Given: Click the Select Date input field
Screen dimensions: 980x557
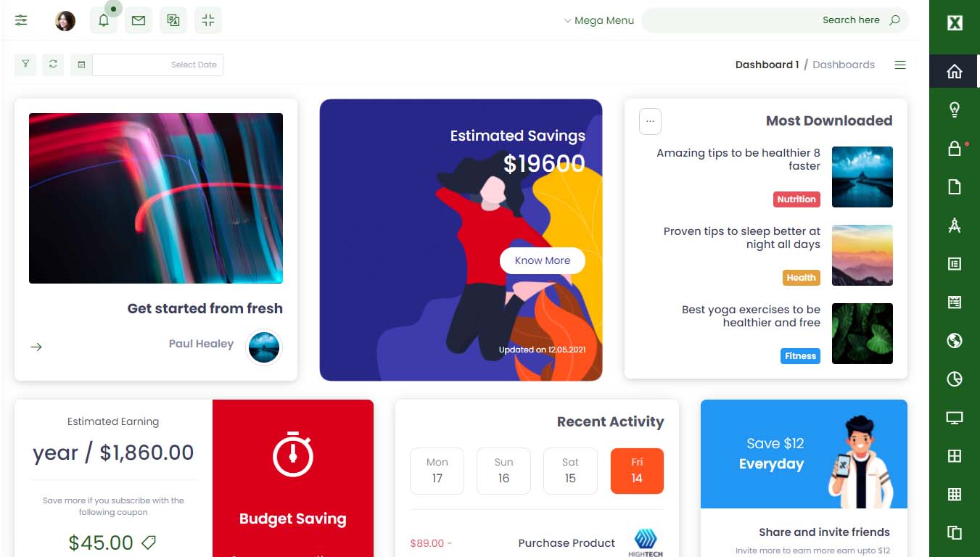Looking at the screenshot, I should click(157, 65).
